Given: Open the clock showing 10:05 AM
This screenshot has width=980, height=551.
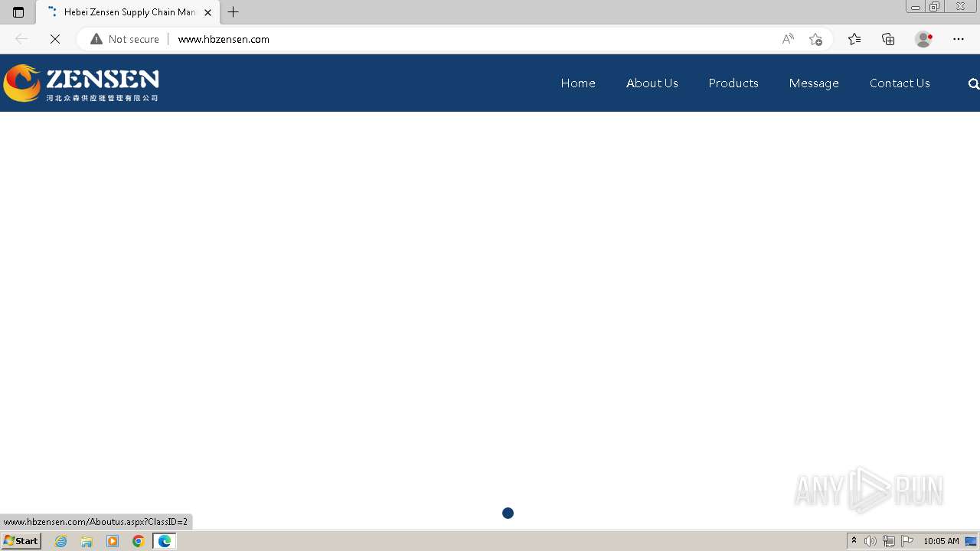Looking at the screenshot, I should [x=941, y=541].
